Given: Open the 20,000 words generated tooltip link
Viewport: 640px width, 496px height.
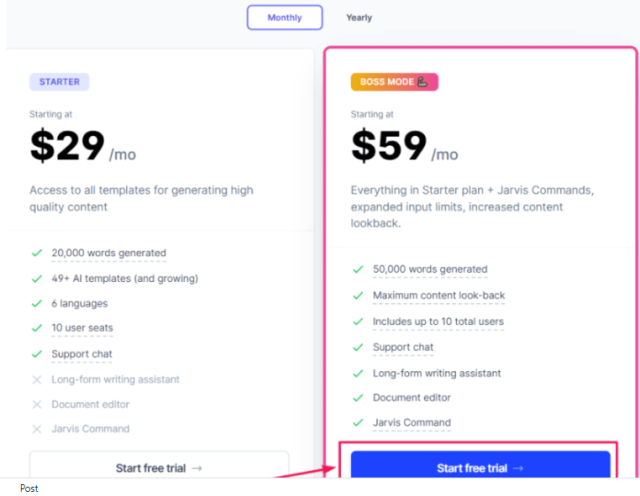Looking at the screenshot, I should click(x=109, y=253).
